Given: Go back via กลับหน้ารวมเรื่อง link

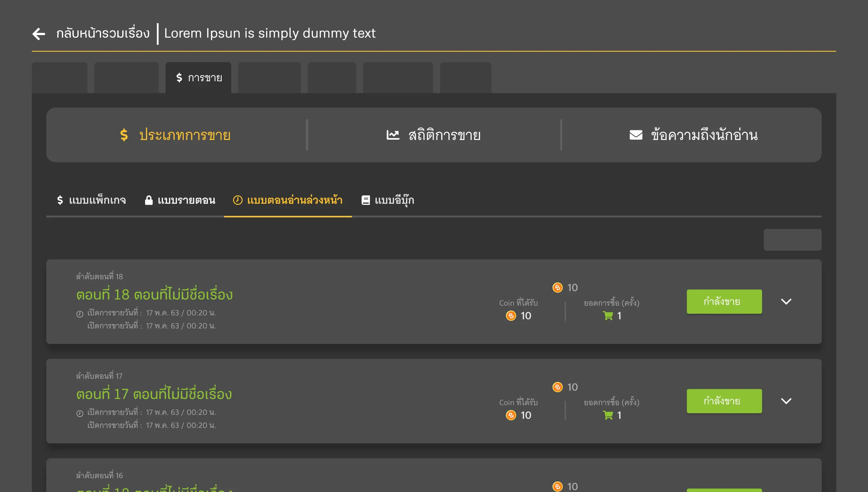Looking at the screenshot, I should tap(103, 33).
